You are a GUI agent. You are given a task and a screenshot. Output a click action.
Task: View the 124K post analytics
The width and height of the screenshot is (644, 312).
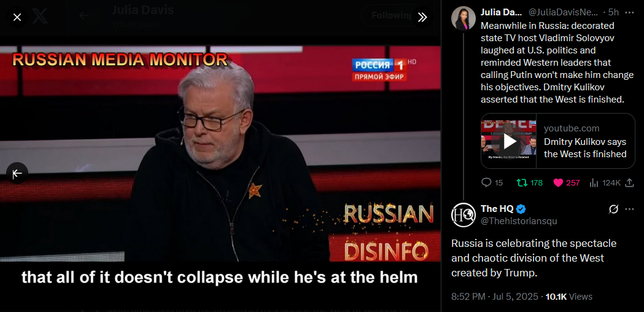pyautogui.click(x=605, y=183)
